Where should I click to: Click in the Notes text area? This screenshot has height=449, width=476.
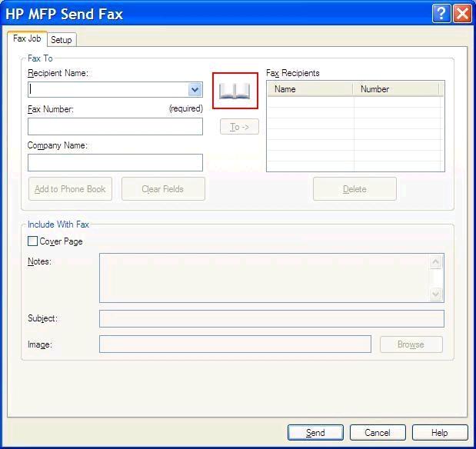point(264,278)
